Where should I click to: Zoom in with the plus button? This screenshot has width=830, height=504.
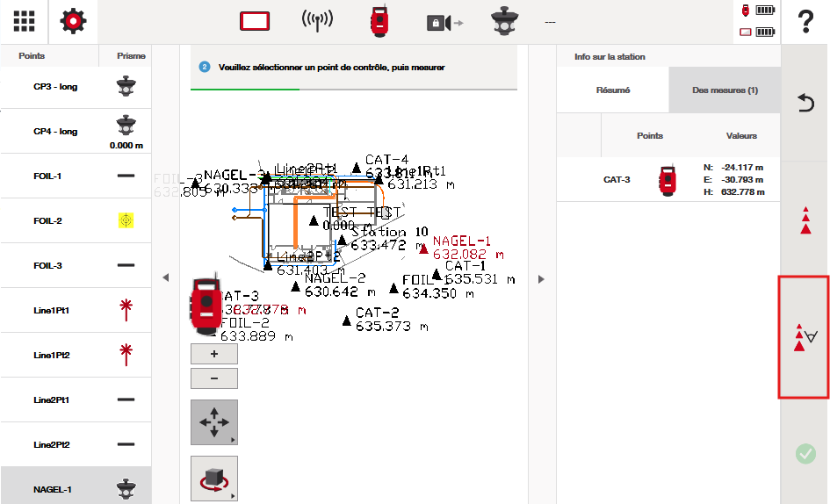coord(213,355)
